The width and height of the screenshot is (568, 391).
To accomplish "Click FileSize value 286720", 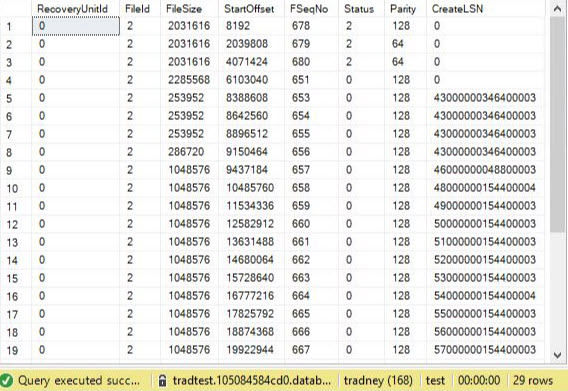I will coord(186,152).
